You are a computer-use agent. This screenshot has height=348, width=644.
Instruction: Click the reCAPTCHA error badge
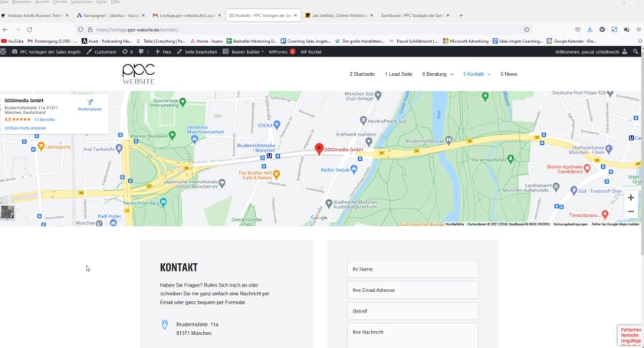630,336
